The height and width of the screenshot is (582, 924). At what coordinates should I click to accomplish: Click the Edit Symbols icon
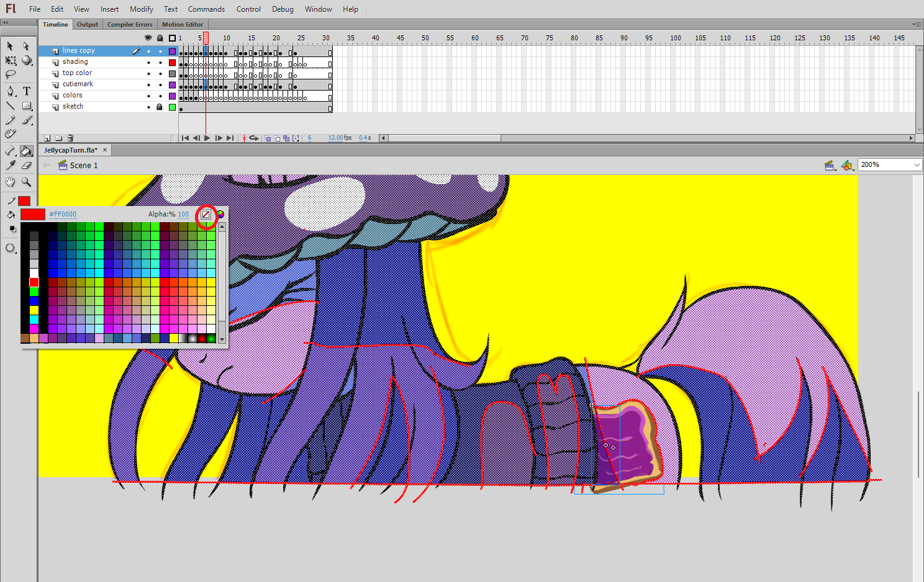click(x=847, y=165)
